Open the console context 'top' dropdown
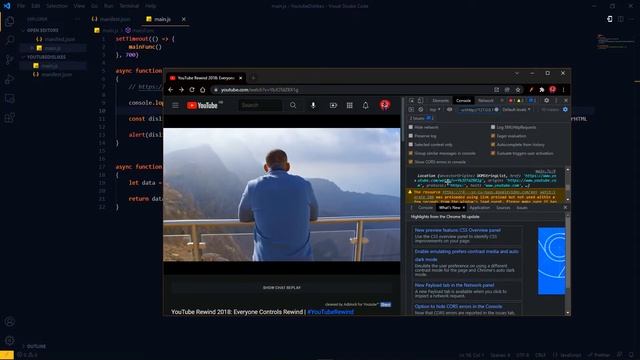This screenshot has height=360, width=640. tap(435, 109)
